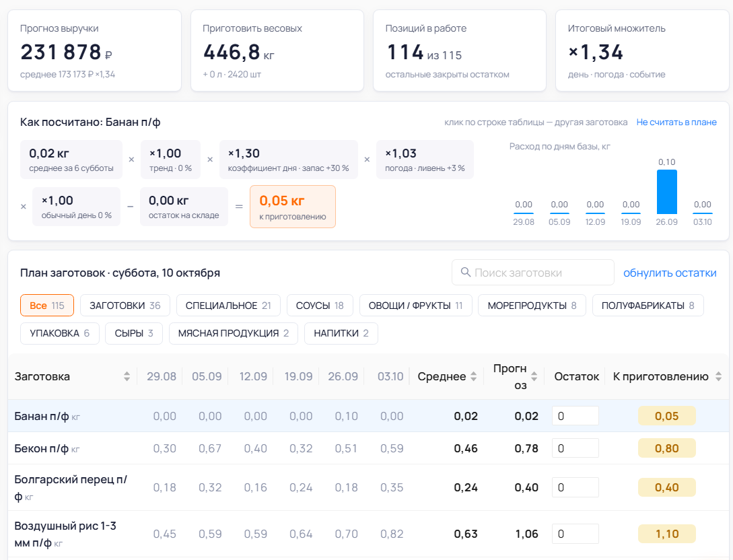Image resolution: width=733 pixels, height=560 pixels.
Task: Filter by МЯСНАЯ ПРОДУКЦИЯ category
Action: coord(234,333)
